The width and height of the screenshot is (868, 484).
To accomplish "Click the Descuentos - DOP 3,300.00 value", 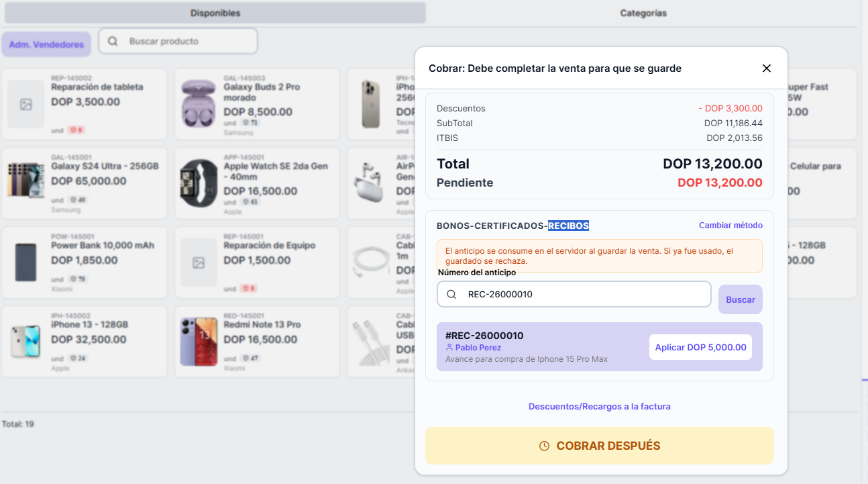I will 730,108.
